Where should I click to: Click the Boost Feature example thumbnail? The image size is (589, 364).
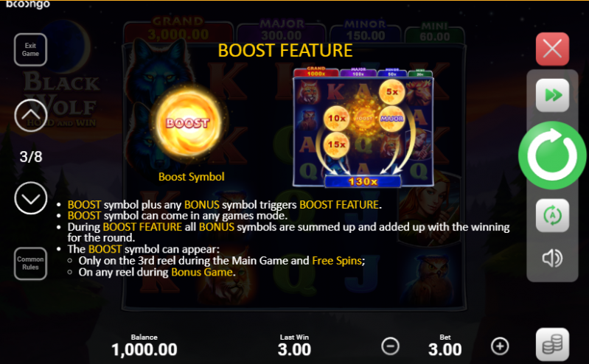pos(363,127)
